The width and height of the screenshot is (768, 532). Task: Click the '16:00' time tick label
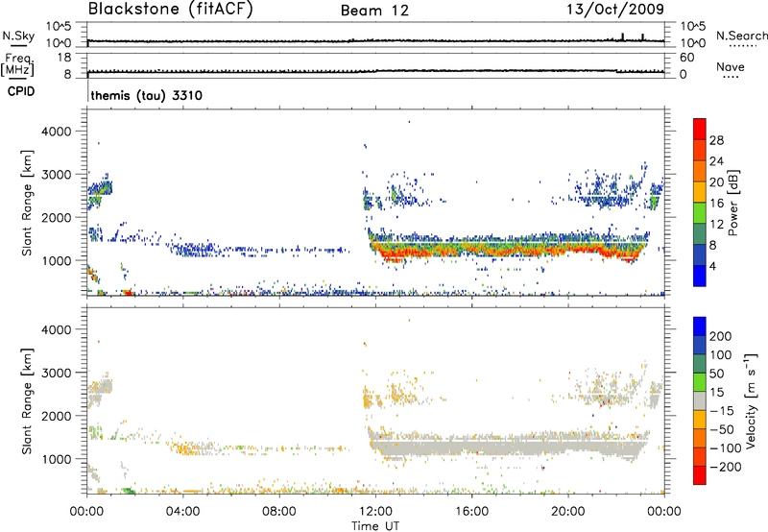[471, 512]
